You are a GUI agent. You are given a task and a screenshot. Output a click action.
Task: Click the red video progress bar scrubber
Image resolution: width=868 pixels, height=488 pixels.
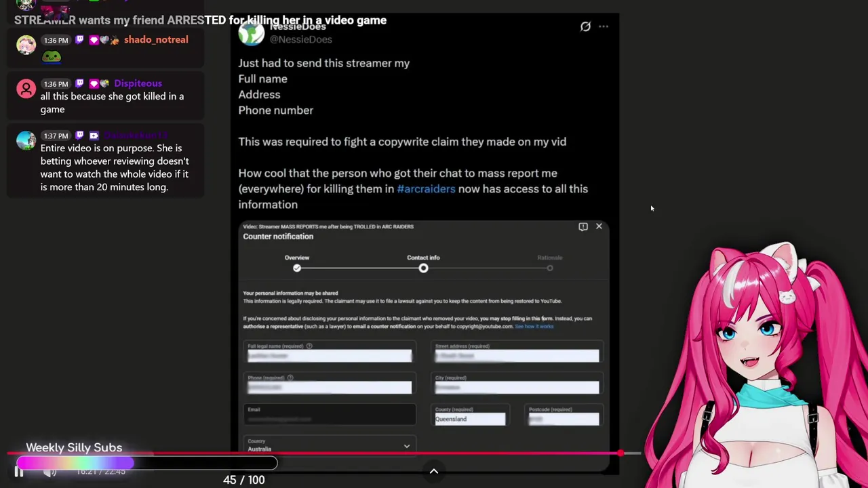click(x=620, y=453)
